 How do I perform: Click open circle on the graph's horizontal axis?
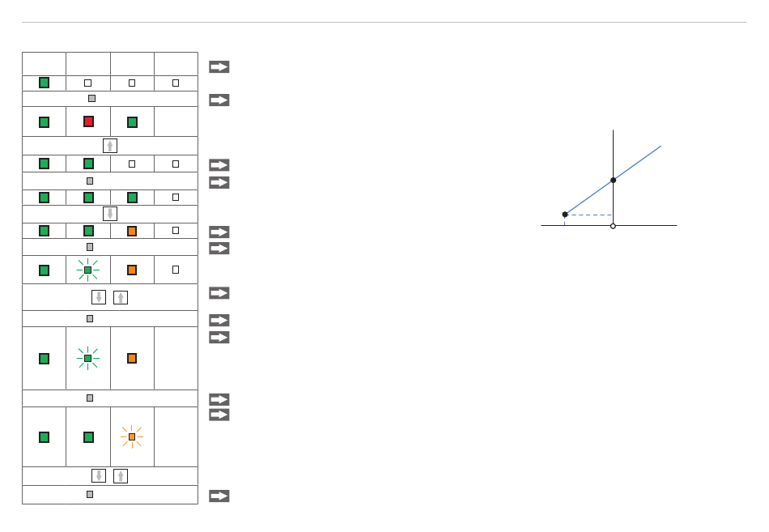click(x=613, y=226)
